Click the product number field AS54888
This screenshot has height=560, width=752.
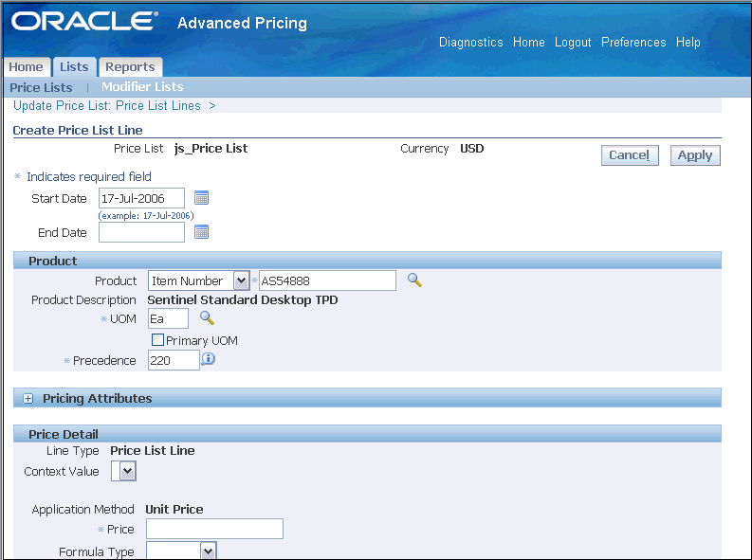point(327,280)
